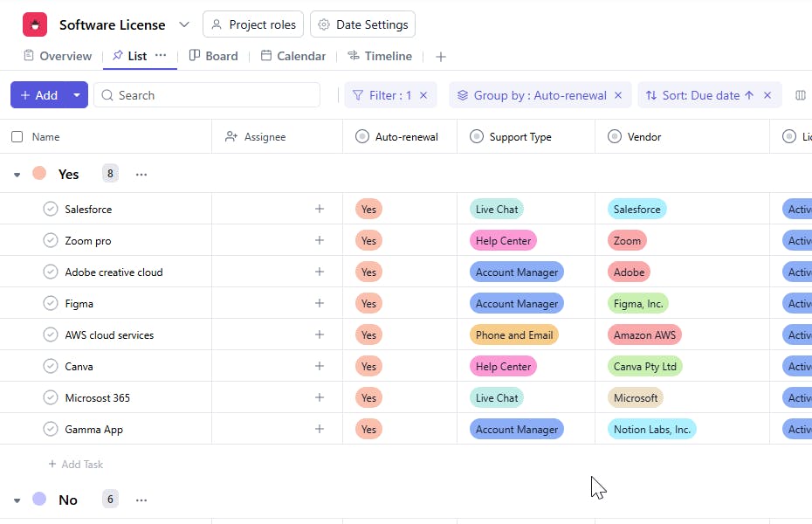The height and width of the screenshot is (524, 812).
Task: Open the column layout icon at toolbar right
Action: click(801, 95)
